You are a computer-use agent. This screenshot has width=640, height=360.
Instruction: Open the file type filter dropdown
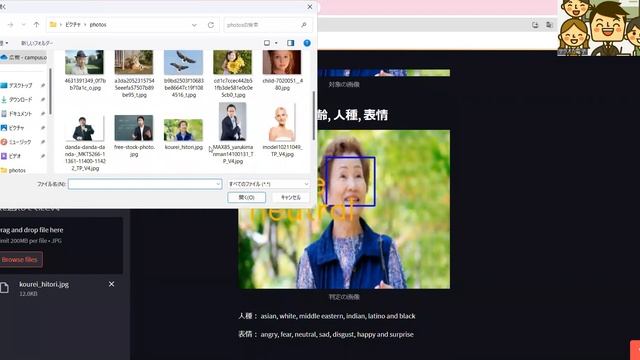(306, 184)
